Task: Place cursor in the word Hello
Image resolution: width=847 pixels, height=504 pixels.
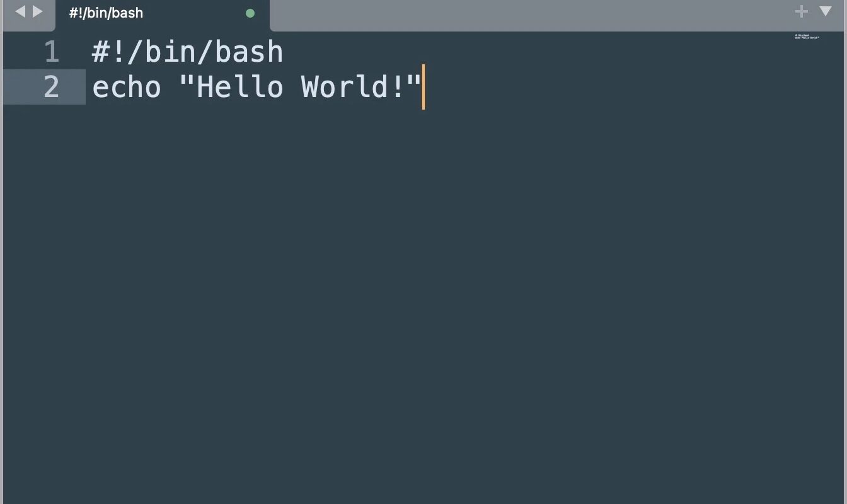Action: (240, 87)
